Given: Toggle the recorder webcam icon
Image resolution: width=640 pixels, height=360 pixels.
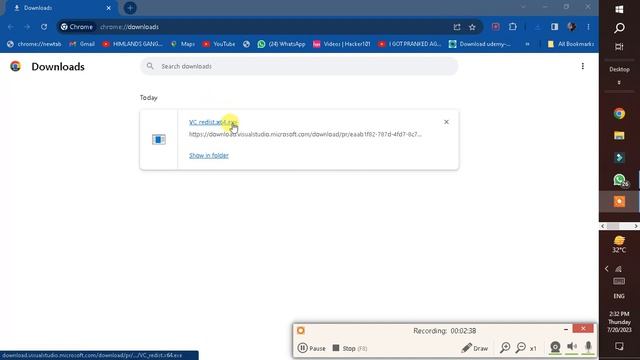Looking at the screenshot, I should coord(555,347).
